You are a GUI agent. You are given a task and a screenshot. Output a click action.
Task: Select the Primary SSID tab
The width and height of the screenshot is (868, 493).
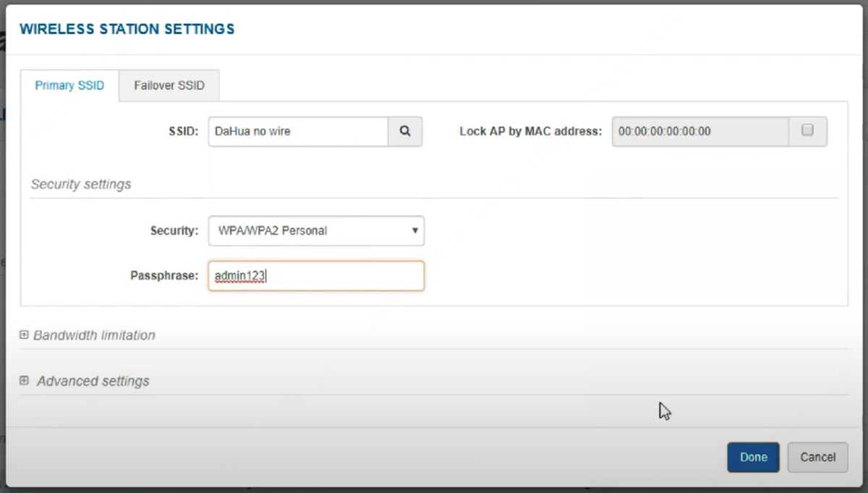69,85
